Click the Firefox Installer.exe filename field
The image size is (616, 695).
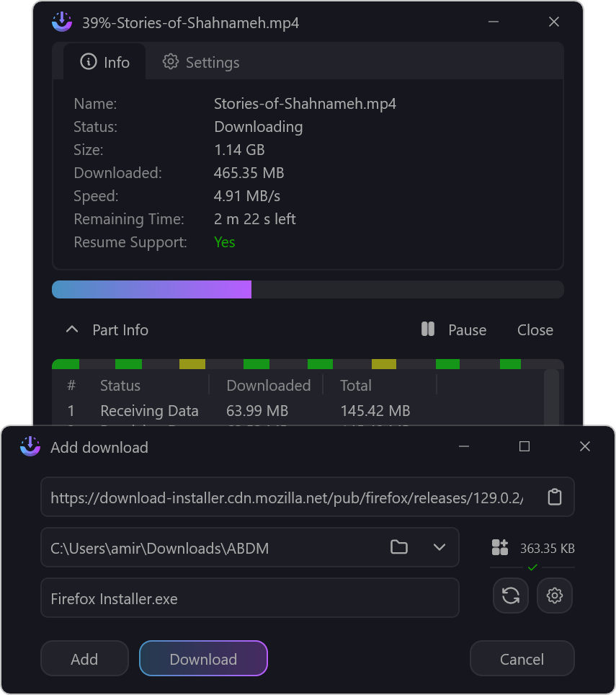coord(249,598)
